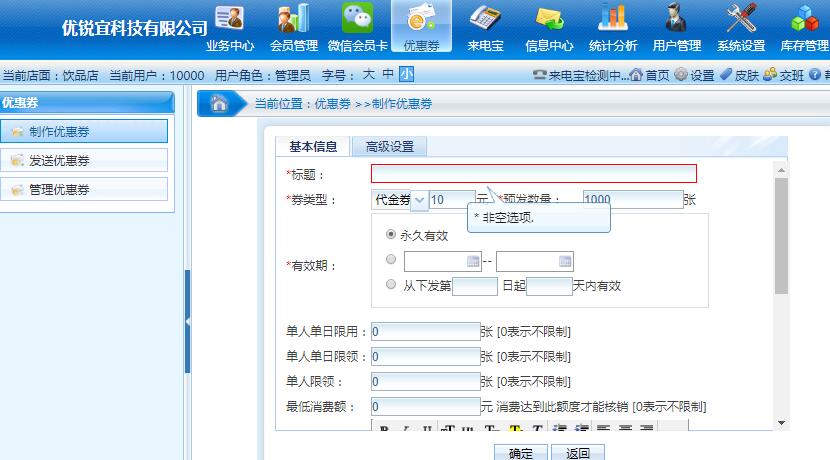
Task: Click the 预发数量 field showing 1000
Action: point(633,200)
